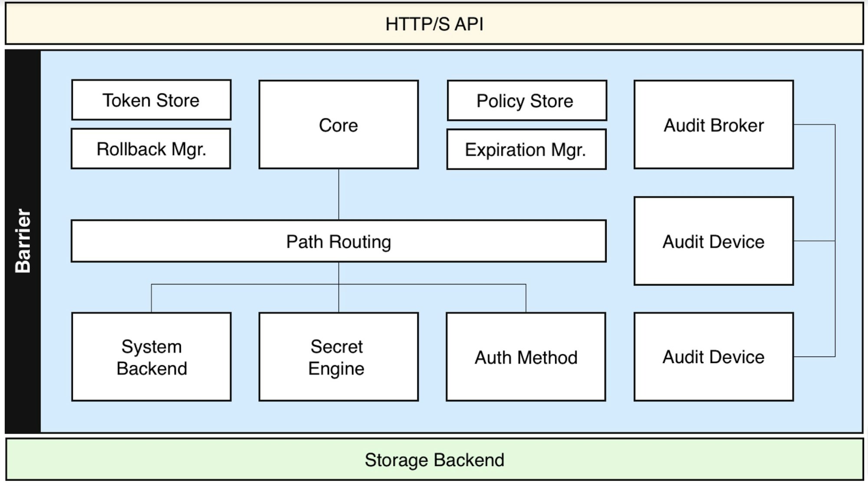Click the Path Routing bar
Screen dimensions: 868x486
point(339,241)
